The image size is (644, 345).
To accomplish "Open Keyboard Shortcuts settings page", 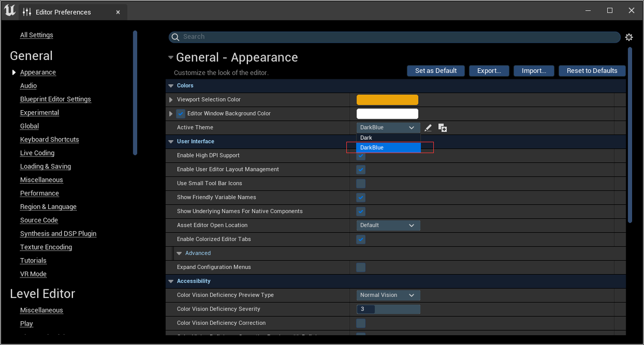I will [50, 139].
